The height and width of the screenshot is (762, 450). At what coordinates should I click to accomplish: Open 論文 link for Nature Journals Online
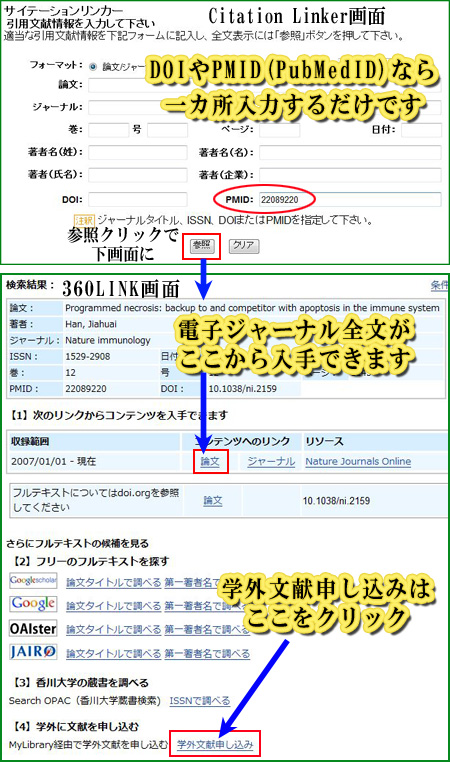point(210,461)
